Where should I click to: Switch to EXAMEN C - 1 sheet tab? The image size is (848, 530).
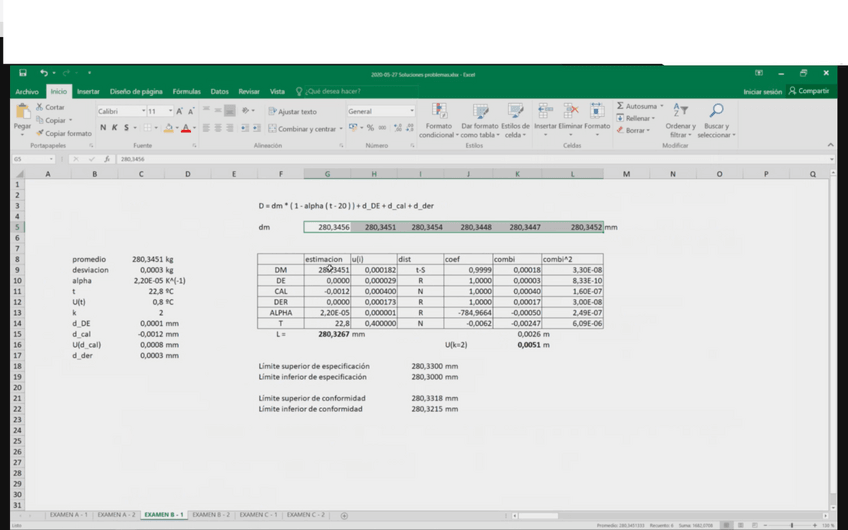257,515
